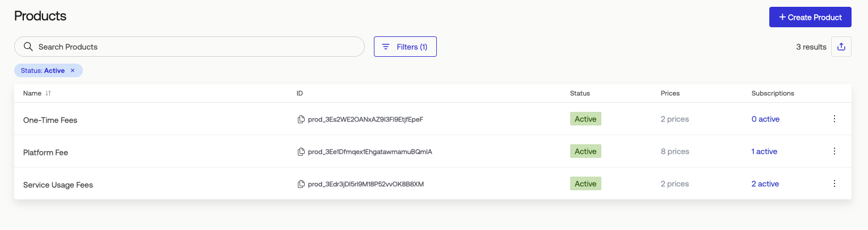Focus the Search Products field
This screenshot has width=868, height=230.
pyautogui.click(x=189, y=47)
